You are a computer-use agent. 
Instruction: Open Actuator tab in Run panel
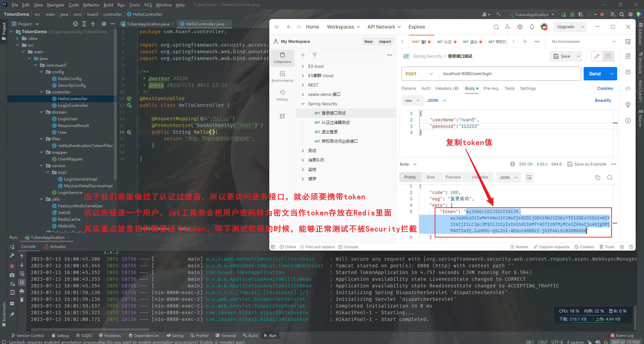click(x=55, y=247)
